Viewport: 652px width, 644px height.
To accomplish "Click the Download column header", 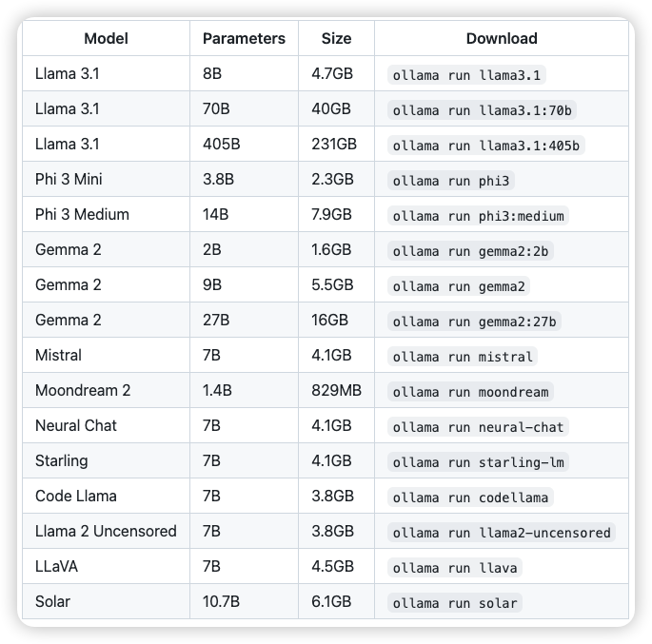I will coord(502,39).
